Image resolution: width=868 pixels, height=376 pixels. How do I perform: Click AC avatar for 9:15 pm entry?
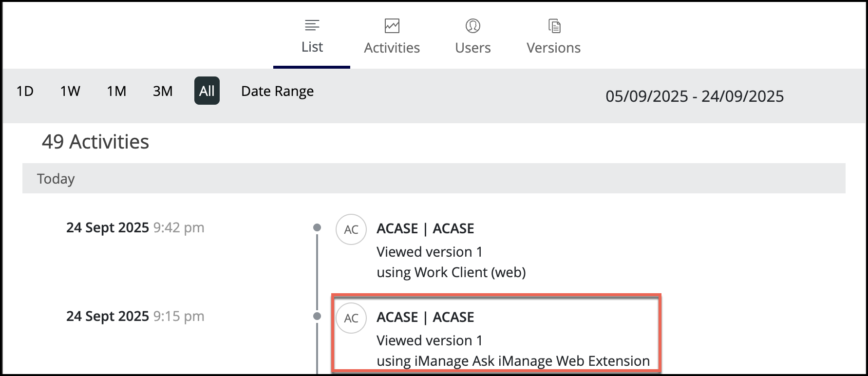click(x=351, y=318)
